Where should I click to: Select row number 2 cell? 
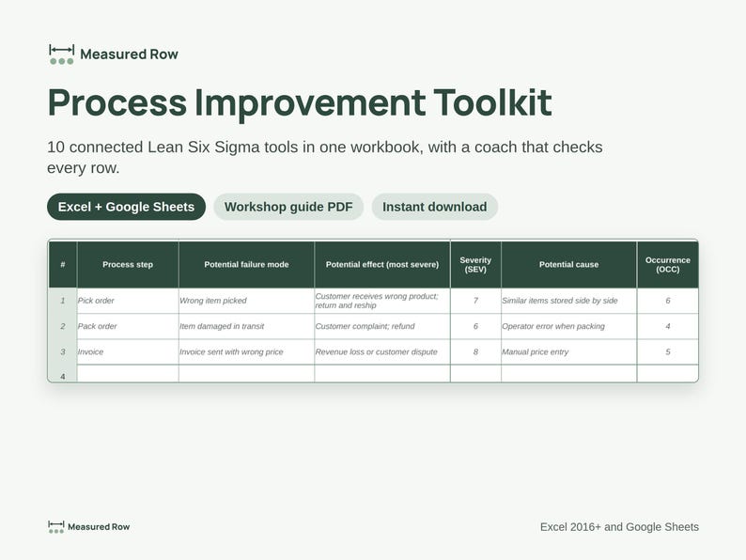(x=63, y=326)
